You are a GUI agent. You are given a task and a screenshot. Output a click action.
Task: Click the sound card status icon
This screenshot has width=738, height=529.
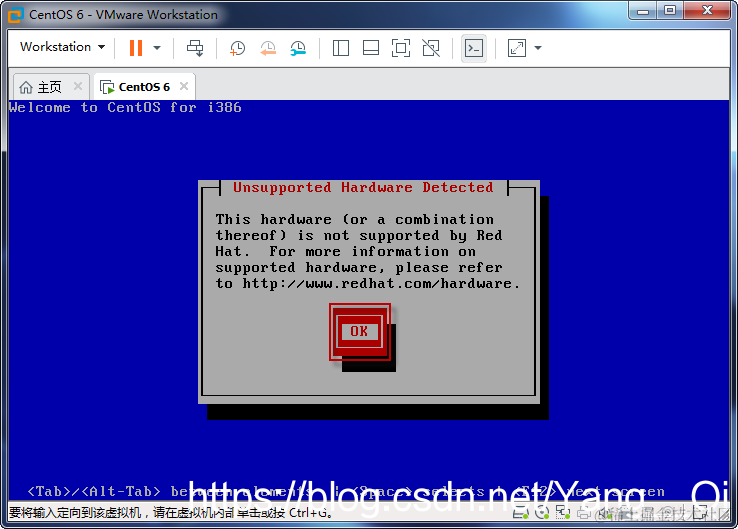coord(605,513)
